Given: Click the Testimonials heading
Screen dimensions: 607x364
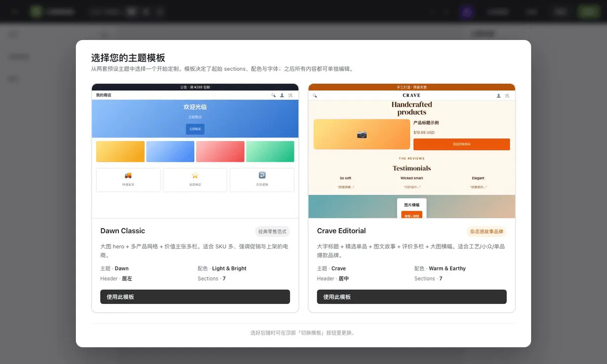Looking at the screenshot, I should (x=412, y=168).
